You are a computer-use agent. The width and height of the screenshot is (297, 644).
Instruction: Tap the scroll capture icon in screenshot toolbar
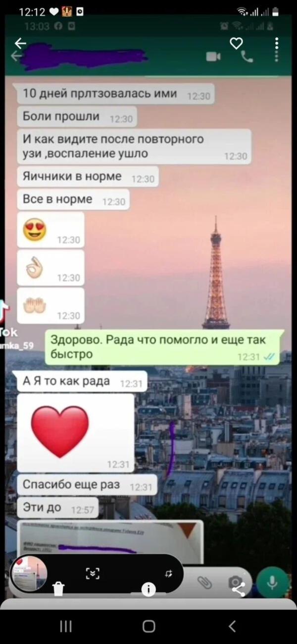[93, 574]
